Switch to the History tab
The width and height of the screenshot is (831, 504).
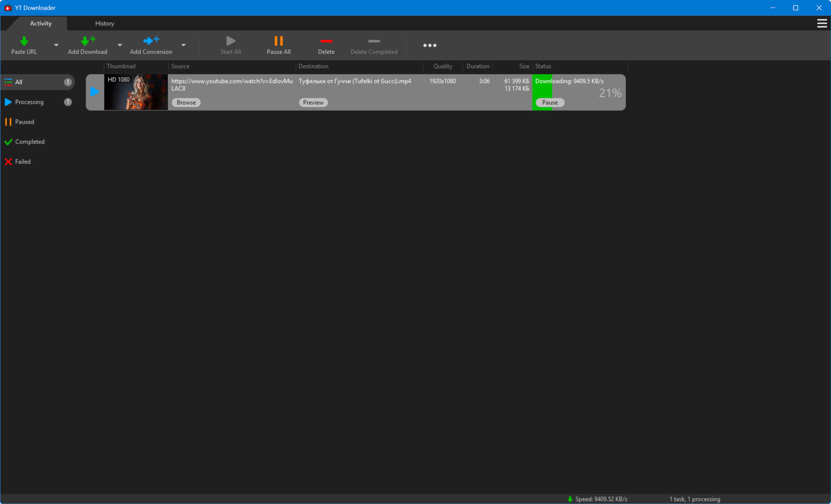(104, 23)
